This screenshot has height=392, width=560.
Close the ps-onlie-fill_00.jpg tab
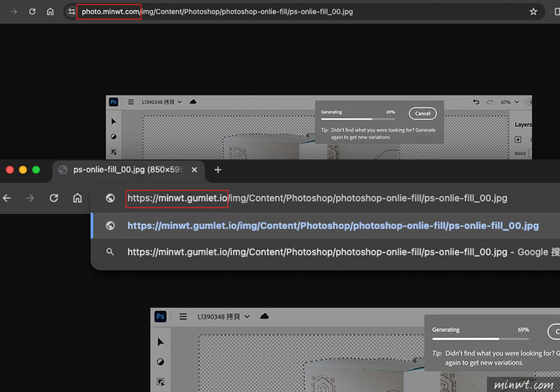click(x=194, y=170)
